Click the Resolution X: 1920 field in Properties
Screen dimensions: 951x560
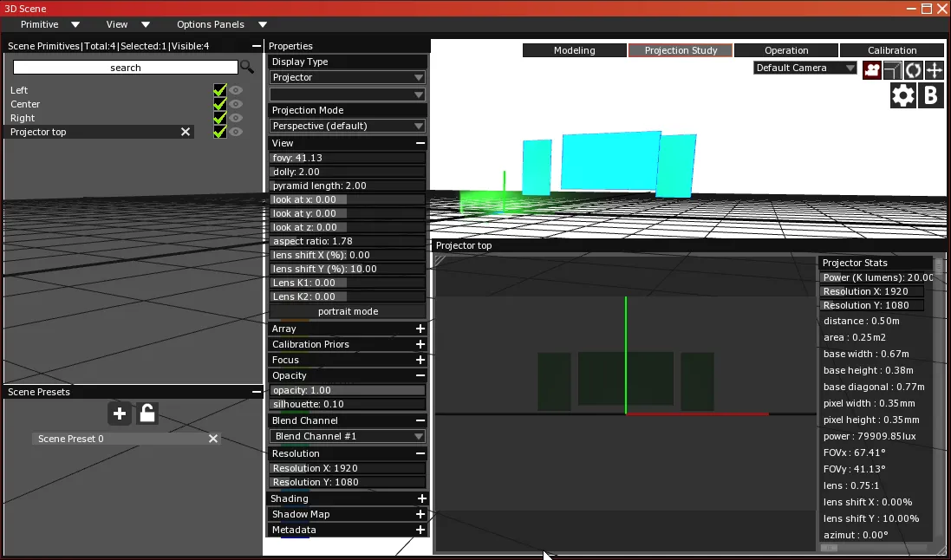[348, 468]
